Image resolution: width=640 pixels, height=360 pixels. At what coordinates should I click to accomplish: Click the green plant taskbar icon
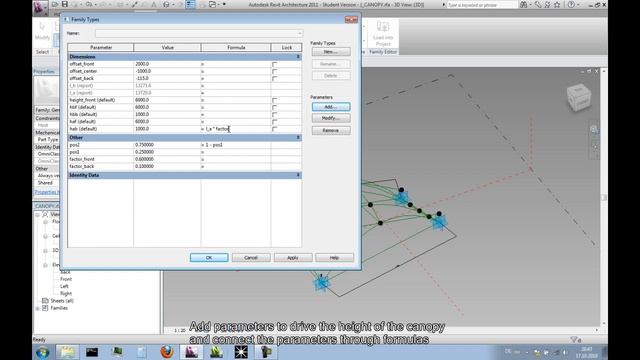point(216,352)
